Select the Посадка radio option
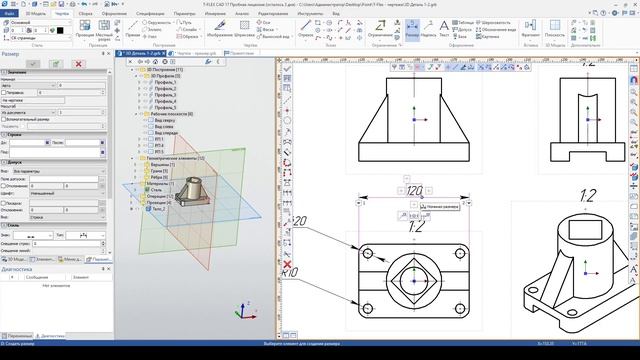This screenshot has width=640, height=360. click(x=4, y=203)
